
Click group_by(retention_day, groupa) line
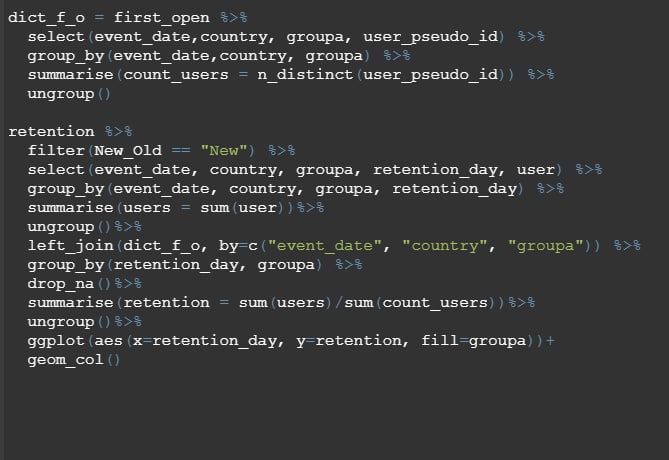[195, 265]
